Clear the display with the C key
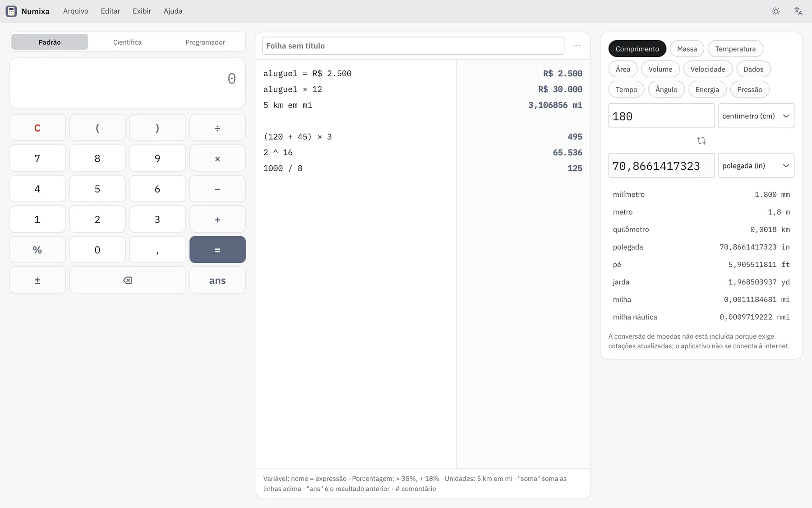This screenshot has width=812, height=508. 37,128
